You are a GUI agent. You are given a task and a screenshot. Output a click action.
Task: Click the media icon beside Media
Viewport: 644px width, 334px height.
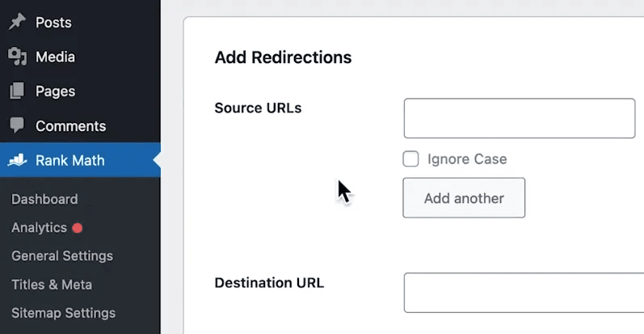[x=17, y=57]
